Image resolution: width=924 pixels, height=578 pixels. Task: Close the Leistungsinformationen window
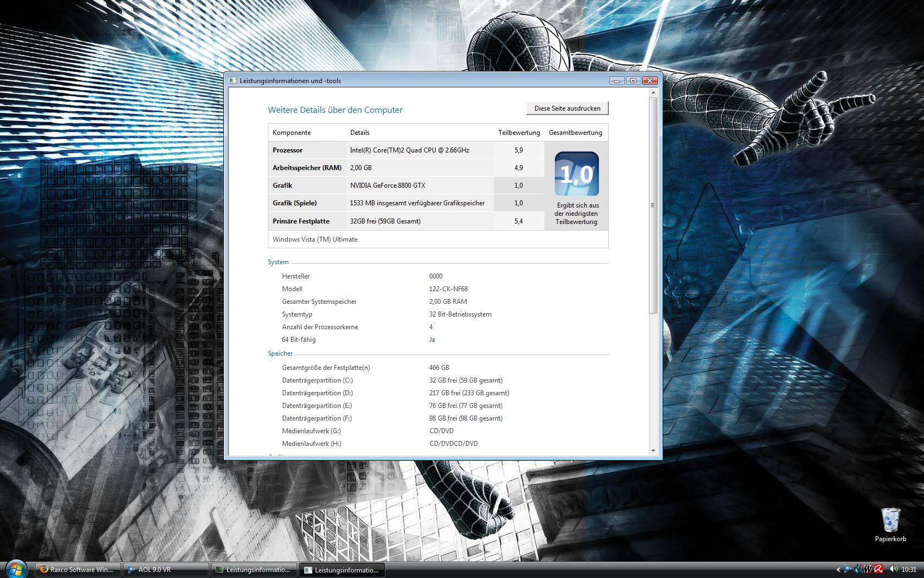[x=650, y=80]
